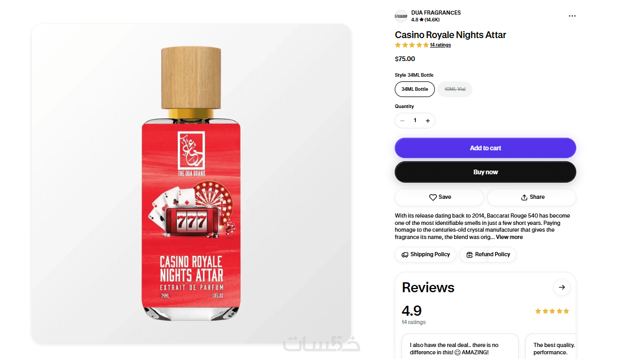Viewport: 644px width, 359px height.
Task: Click the DUA Fragrances shop logo
Action: pyautogui.click(x=400, y=16)
